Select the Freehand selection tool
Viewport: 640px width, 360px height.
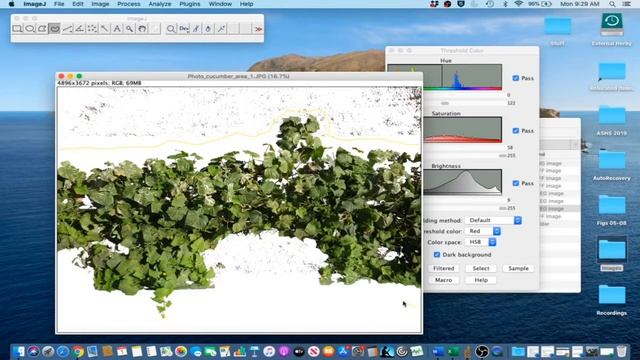[54, 29]
